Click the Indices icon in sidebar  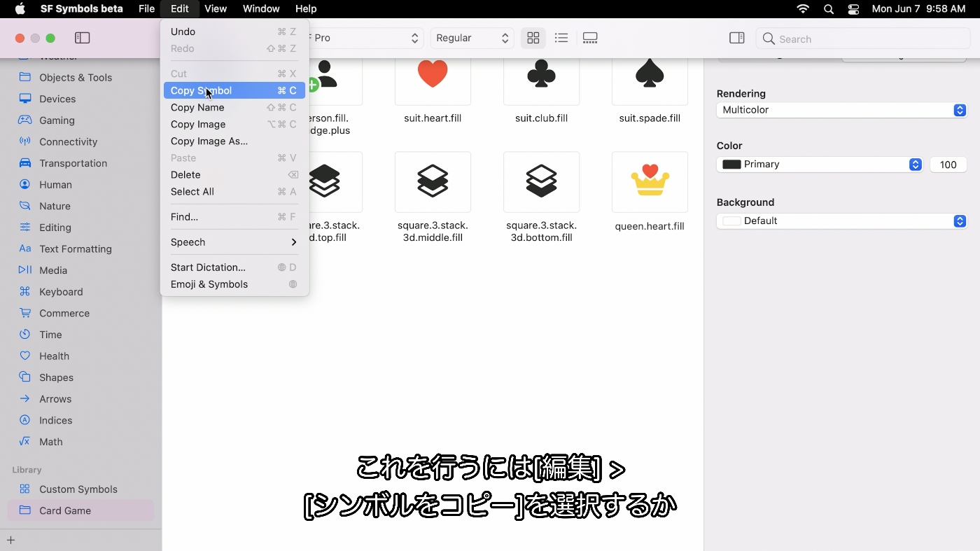(x=25, y=420)
